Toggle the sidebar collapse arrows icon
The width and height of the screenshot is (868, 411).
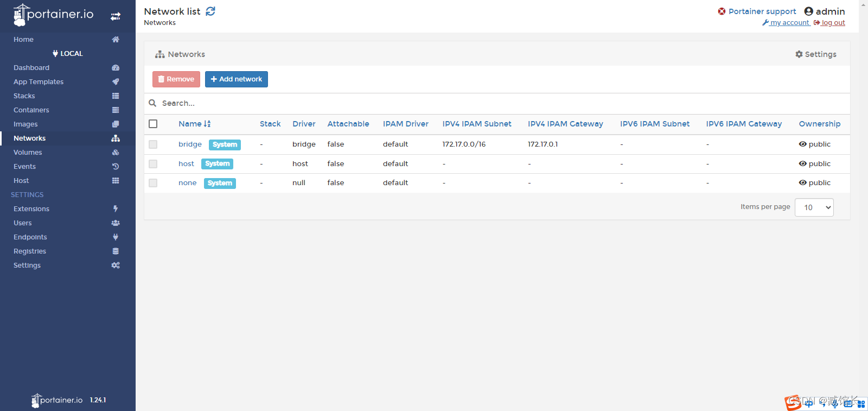tap(116, 16)
